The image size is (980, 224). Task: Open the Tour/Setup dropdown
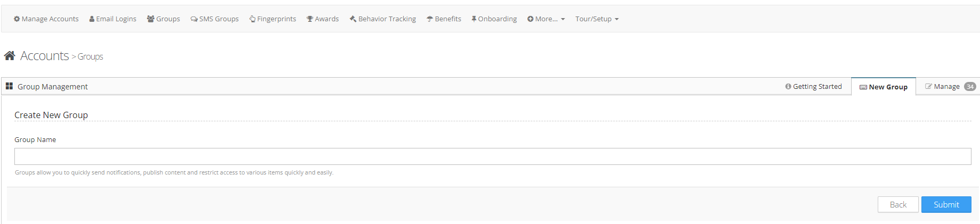tap(597, 19)
